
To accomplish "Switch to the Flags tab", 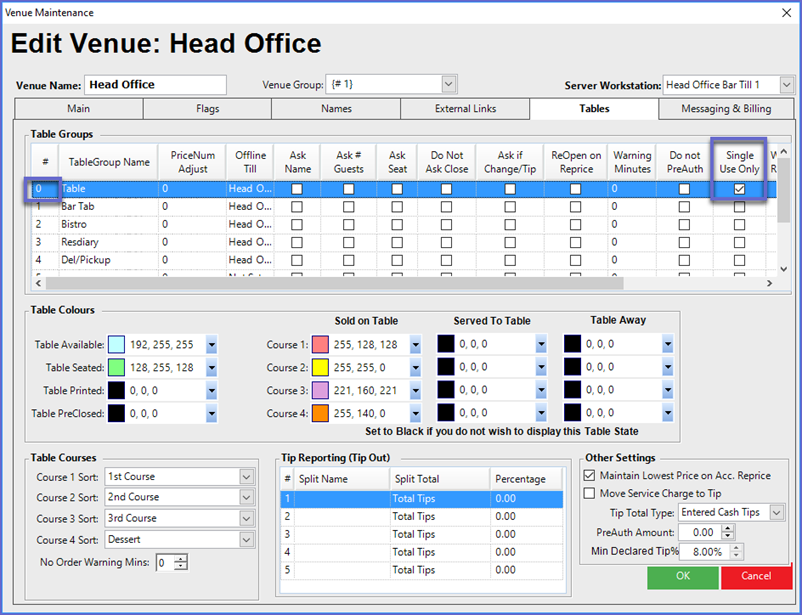I will pos(207,109).
